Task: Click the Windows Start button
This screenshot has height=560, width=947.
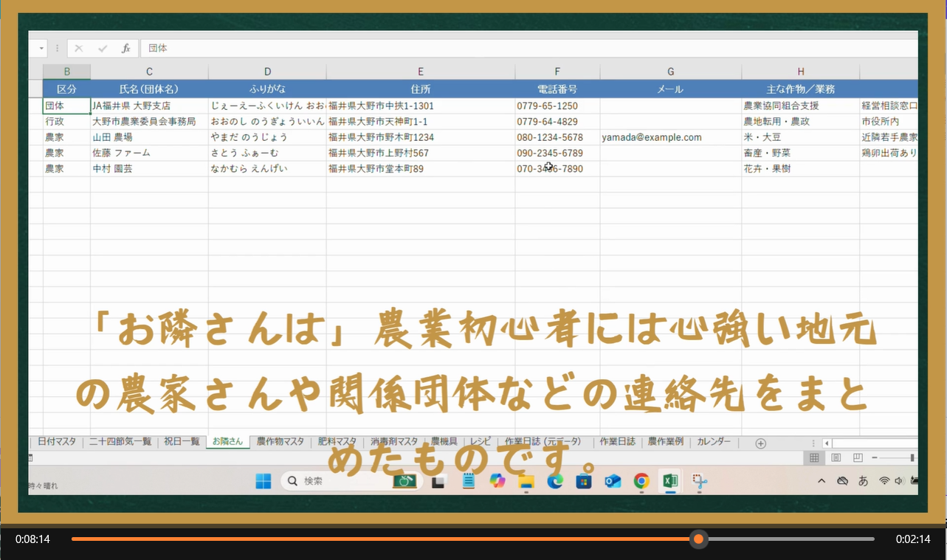Action: pyautogui.click(x=264, y=482)
